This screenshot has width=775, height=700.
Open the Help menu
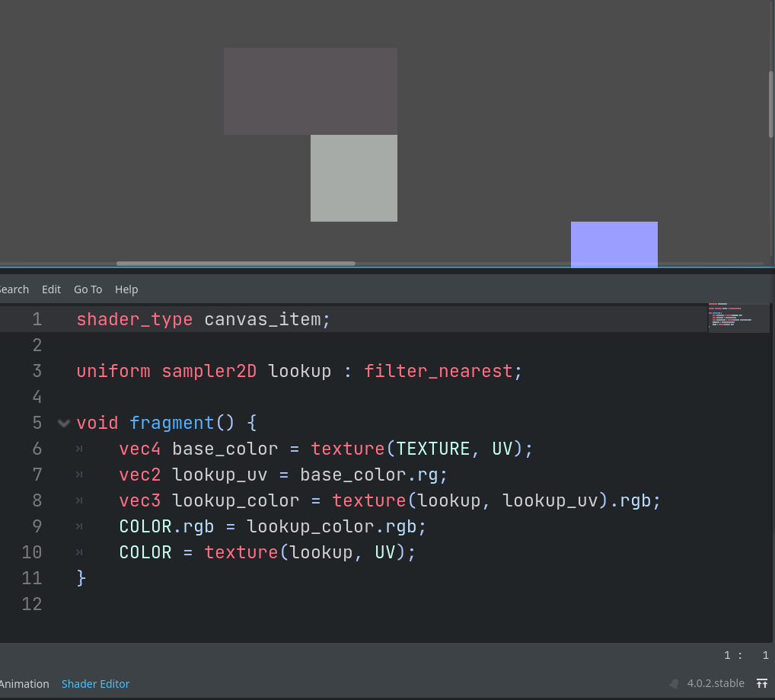[x=126, y=289]
